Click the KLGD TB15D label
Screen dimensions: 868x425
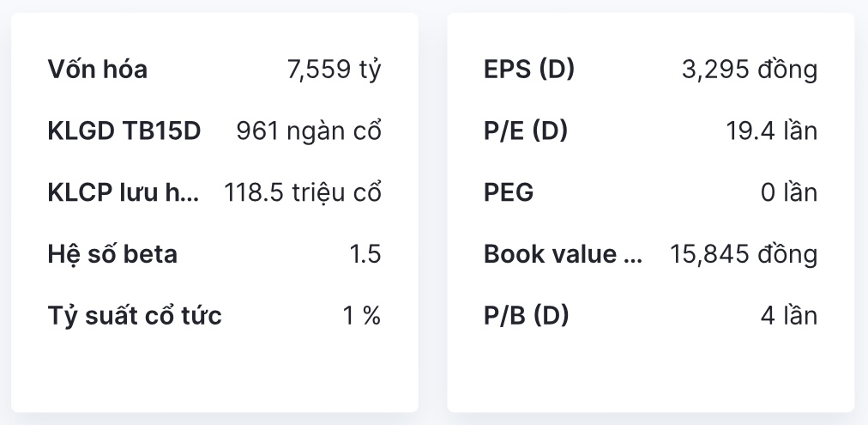tap(124, 131)
